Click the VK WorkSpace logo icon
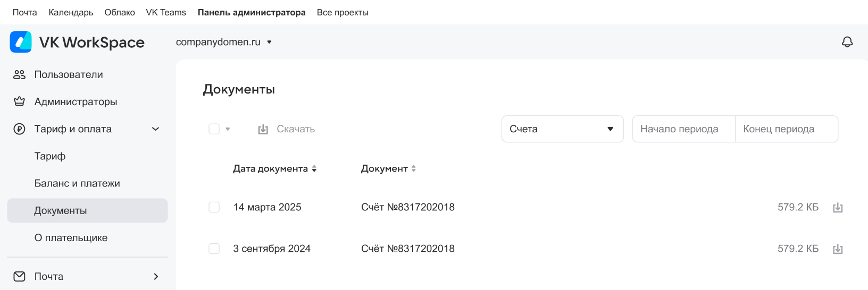 click(21, 42)
